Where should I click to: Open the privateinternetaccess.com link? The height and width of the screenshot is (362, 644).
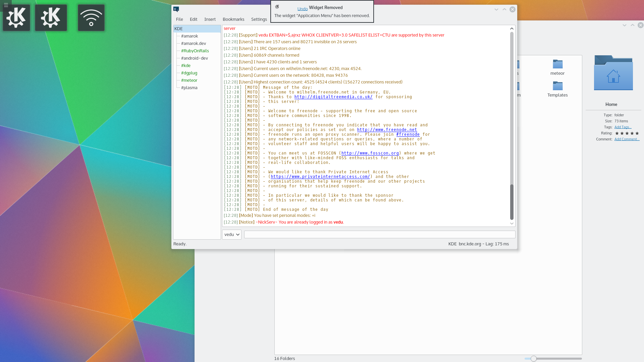(320, 177)
